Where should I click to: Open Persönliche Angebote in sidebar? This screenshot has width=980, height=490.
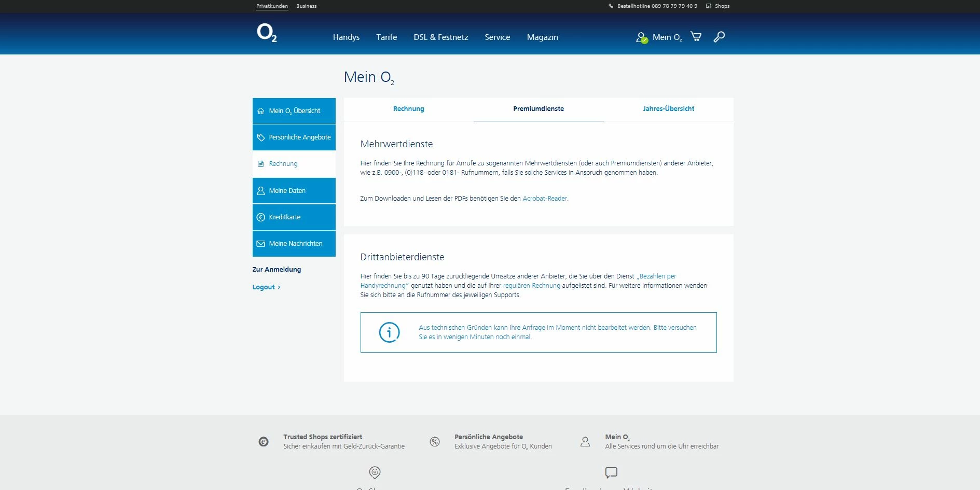pyautogui.click(x=294, y=137)
